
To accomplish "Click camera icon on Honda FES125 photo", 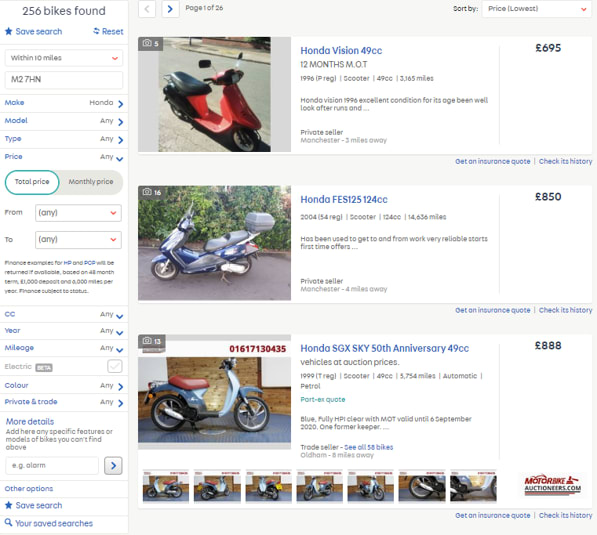I will point(147,192).
